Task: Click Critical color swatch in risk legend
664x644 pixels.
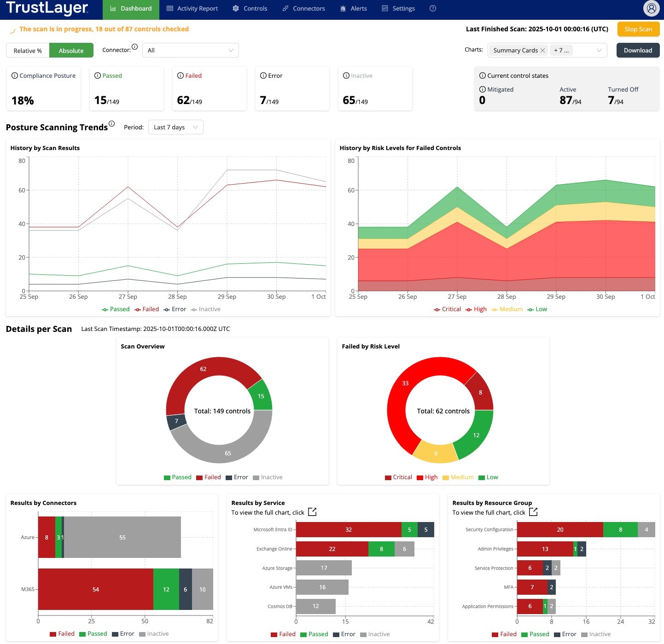Action: 388,477
